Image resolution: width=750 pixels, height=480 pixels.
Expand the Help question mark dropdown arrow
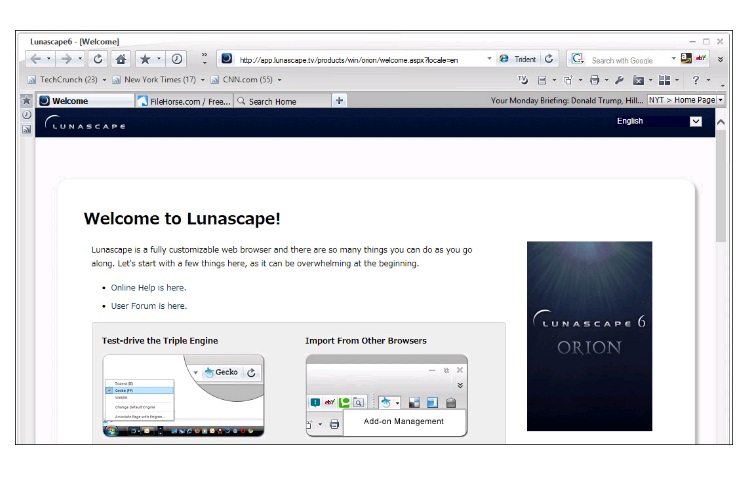pos(708,80)
